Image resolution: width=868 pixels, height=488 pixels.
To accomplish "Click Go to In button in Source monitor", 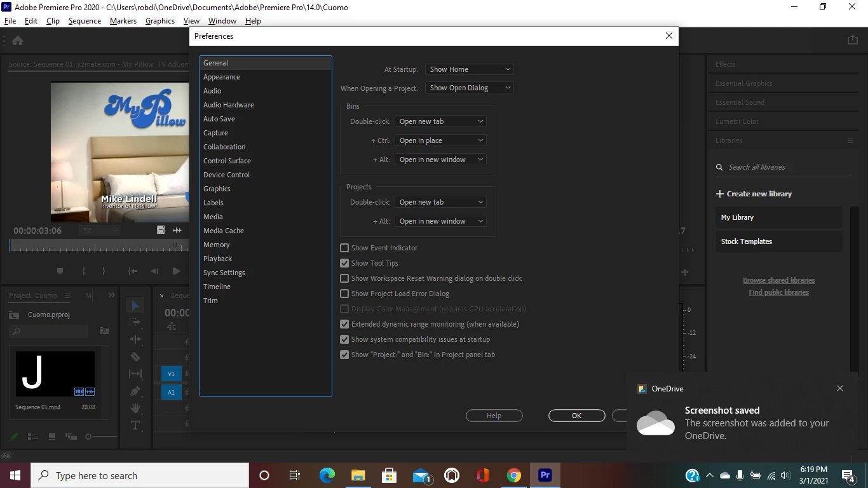I will [x=133, y=271].
